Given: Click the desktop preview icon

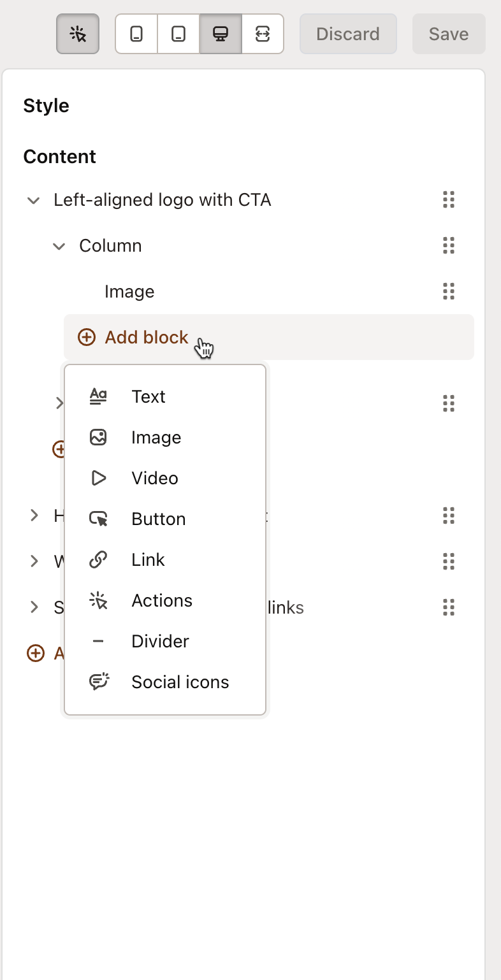Looking at the screenshot, I should [x=220, y=34].
